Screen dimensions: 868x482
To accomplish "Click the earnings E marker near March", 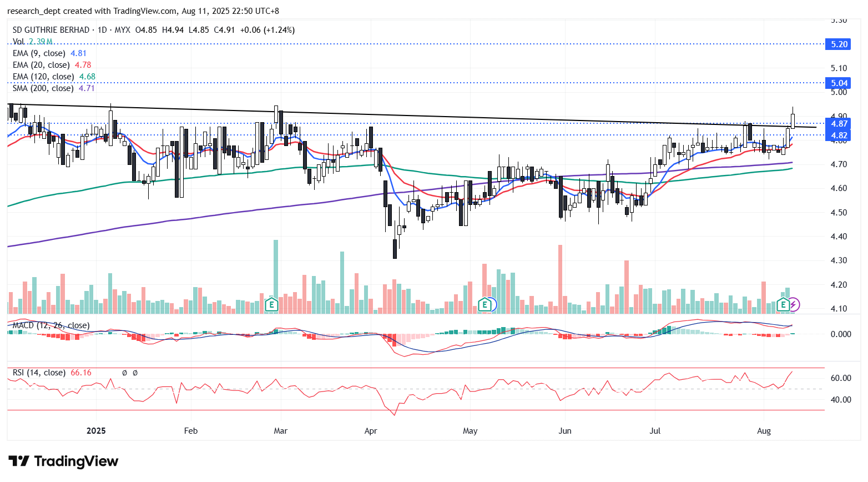I will click(271, 304).
